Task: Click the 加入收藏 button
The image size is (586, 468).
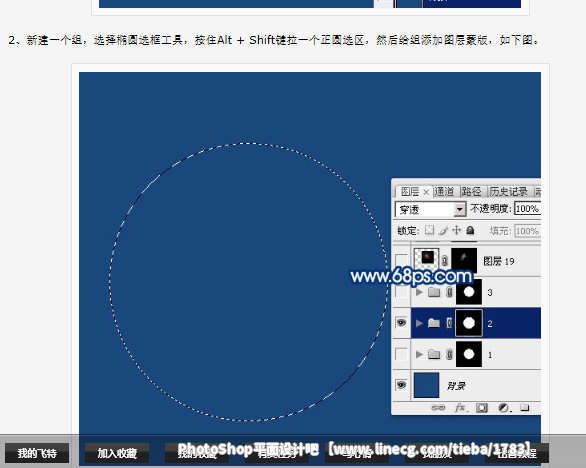Action: pyautogui.click(x=117, y=453)
